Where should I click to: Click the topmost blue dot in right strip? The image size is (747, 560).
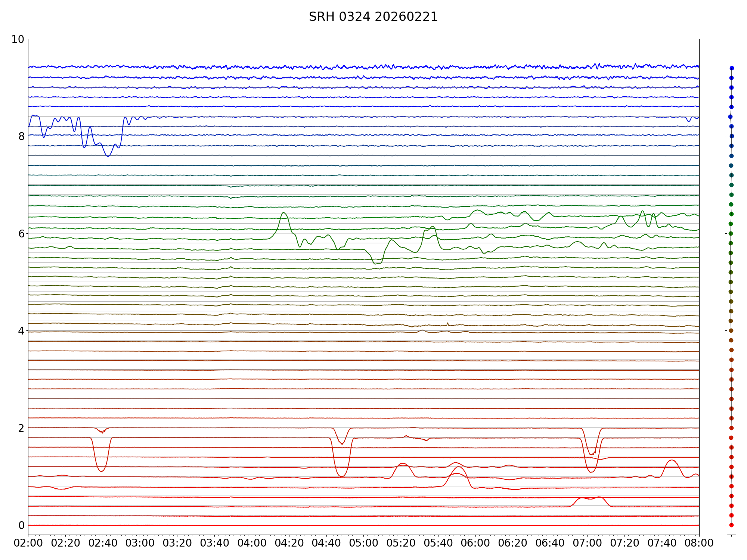732,68
